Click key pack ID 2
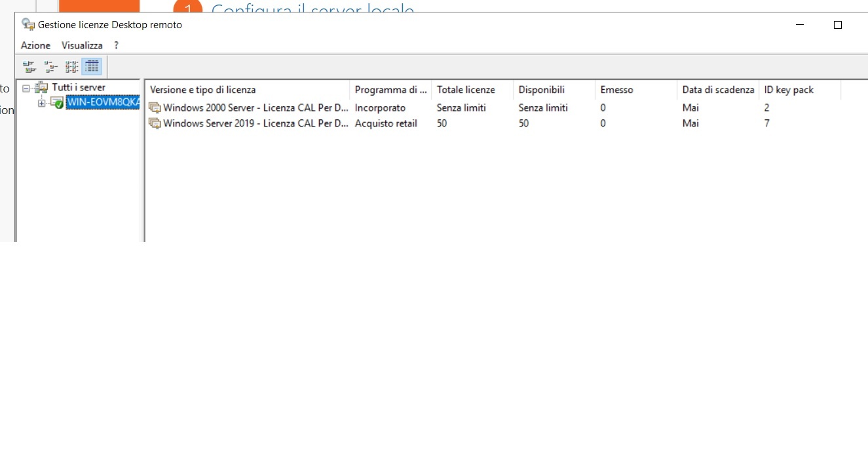The height and width of the screenshot is (472, 868). (x=766, y=108)
